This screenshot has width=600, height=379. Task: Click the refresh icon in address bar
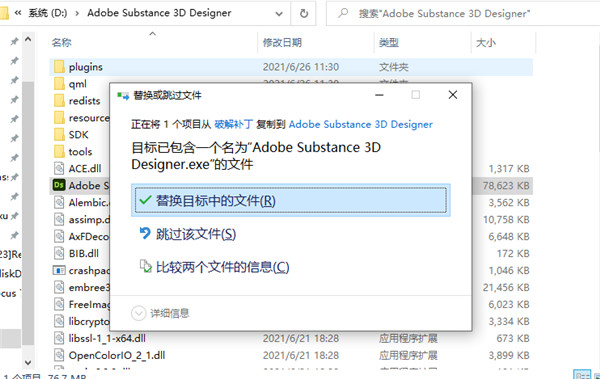click(x=304, y=13)
